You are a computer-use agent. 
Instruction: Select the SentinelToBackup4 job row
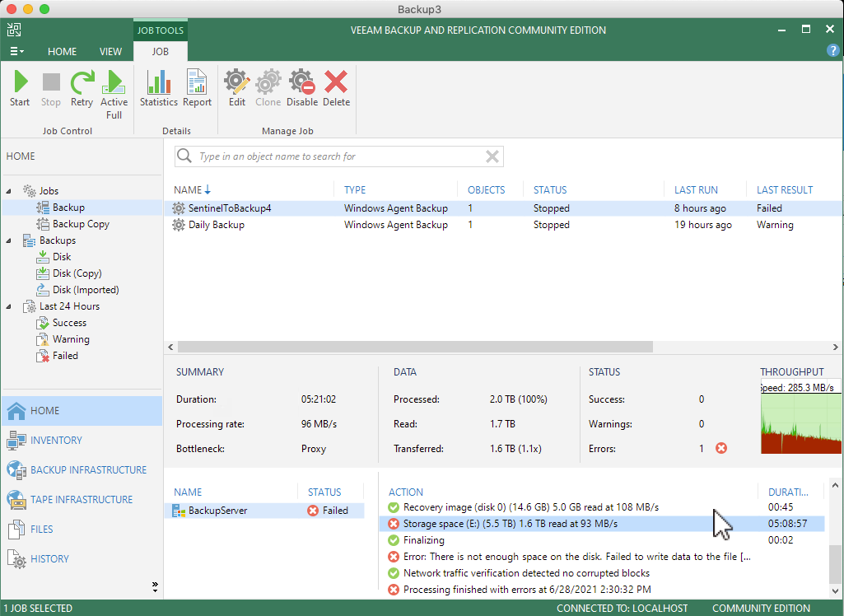pos(504,208)
